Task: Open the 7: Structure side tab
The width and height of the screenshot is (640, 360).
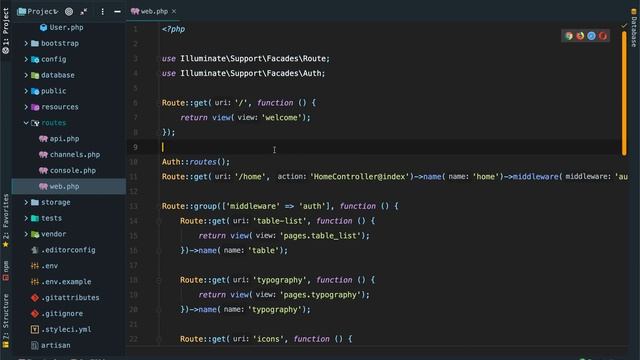Action: pyautogui.click(x=6, y=320)
